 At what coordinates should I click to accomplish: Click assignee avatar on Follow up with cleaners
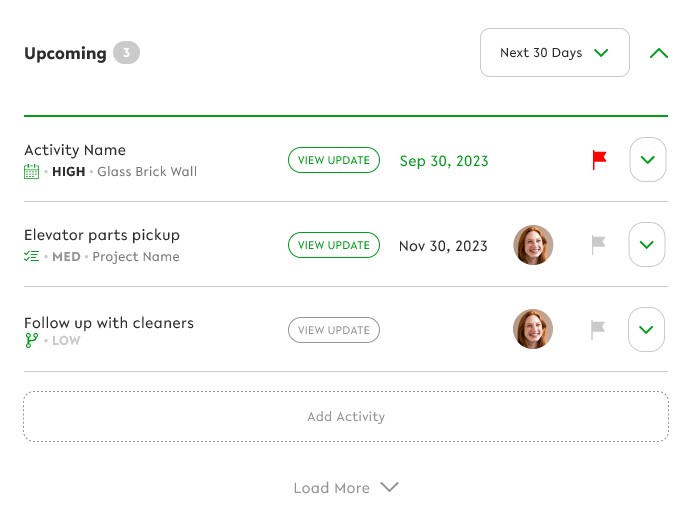(x=533, y=330)
